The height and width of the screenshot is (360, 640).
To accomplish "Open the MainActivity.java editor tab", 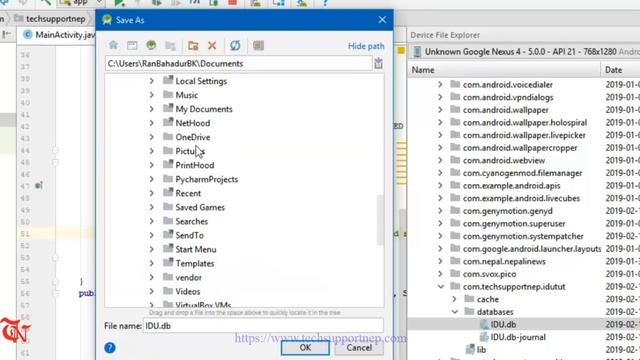I will pyautogui.click(x=59, y=35).
